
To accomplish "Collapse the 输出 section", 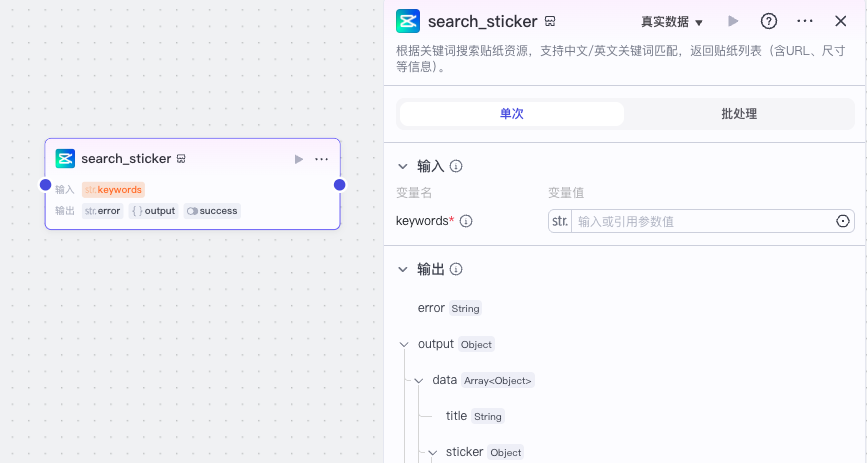I will tap(403, 269).
